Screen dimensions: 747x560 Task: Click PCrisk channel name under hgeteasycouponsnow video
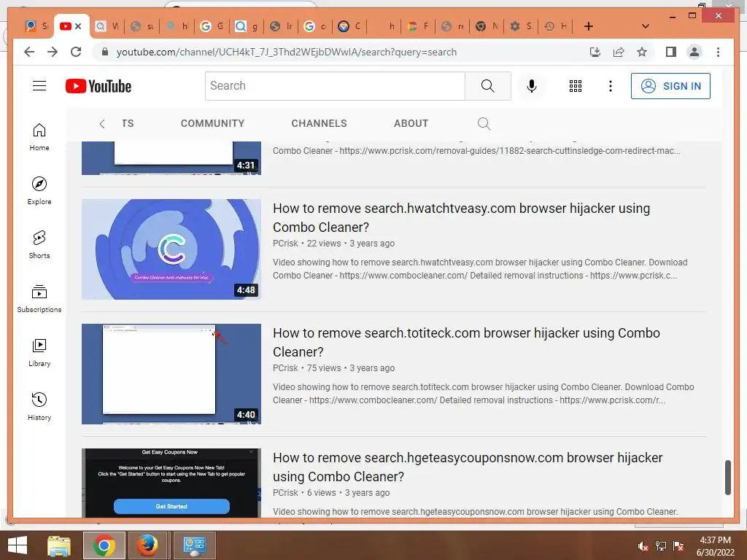point(285,493)
